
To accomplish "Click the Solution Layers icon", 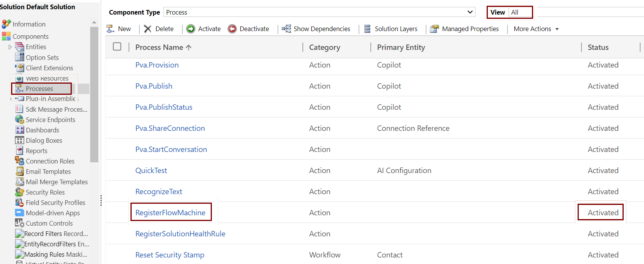I will [x=367, y=29].
